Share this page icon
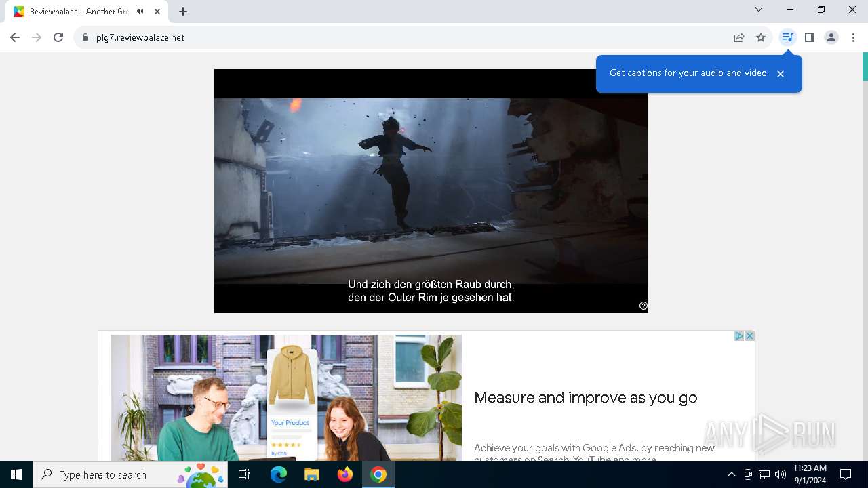Image resolution: width=868 pixels, height=488 pixels. pos(739,37)
